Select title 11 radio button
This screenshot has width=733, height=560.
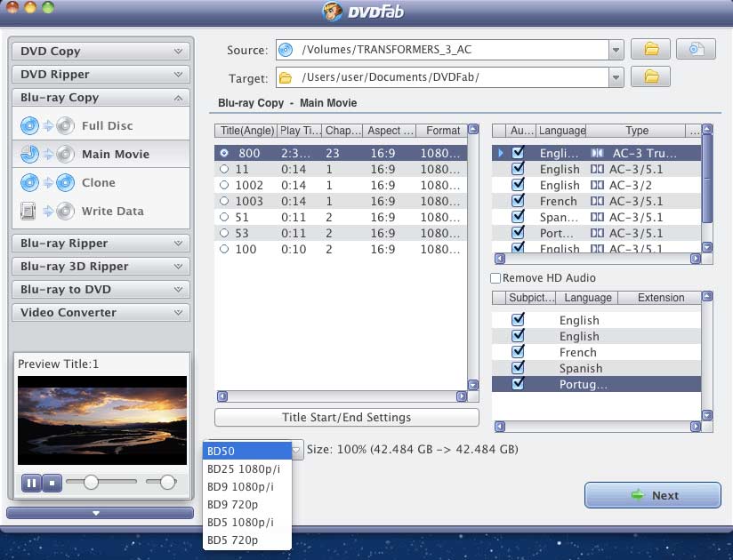(x=224, y=169)
